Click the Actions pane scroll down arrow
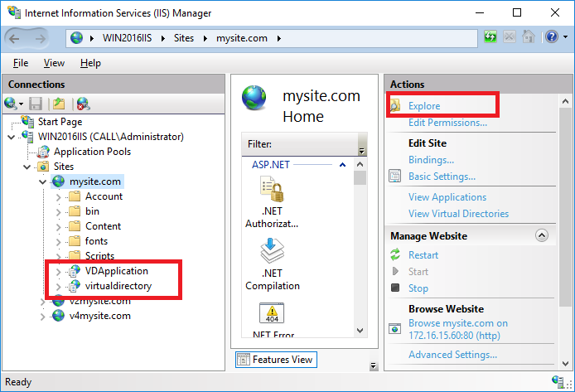The image size is (575, 392). coord(565,364)
